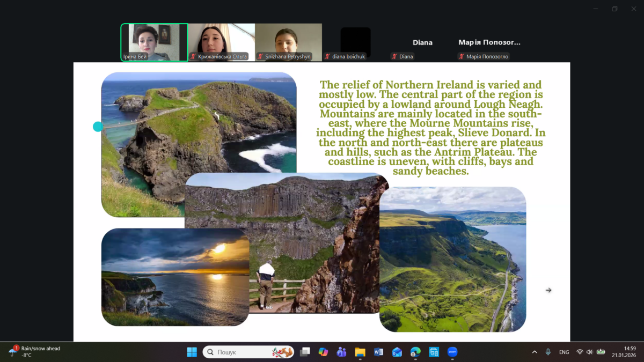Open the ENG language switcher
Viewport: 644px width, 362px height.
pos(564,352)
